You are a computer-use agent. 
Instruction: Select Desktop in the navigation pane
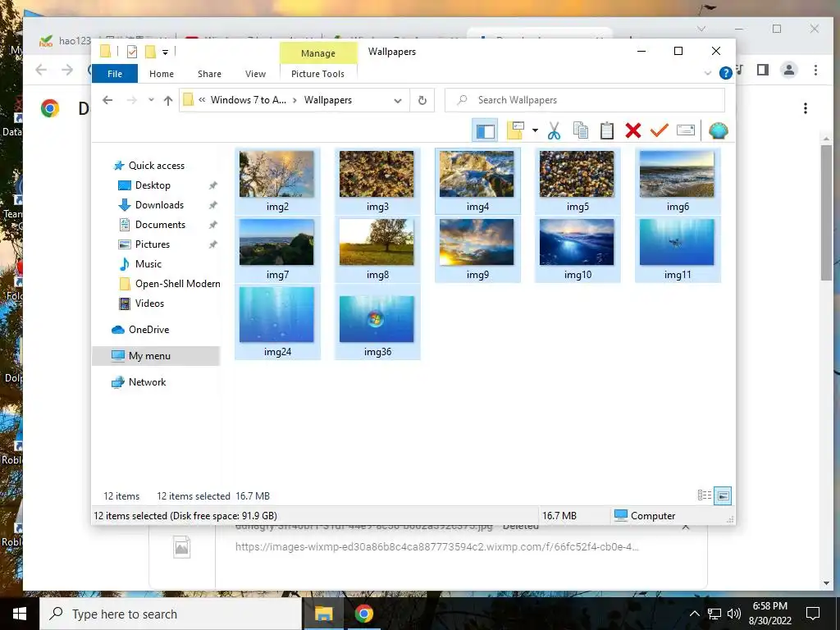(153, 185)
